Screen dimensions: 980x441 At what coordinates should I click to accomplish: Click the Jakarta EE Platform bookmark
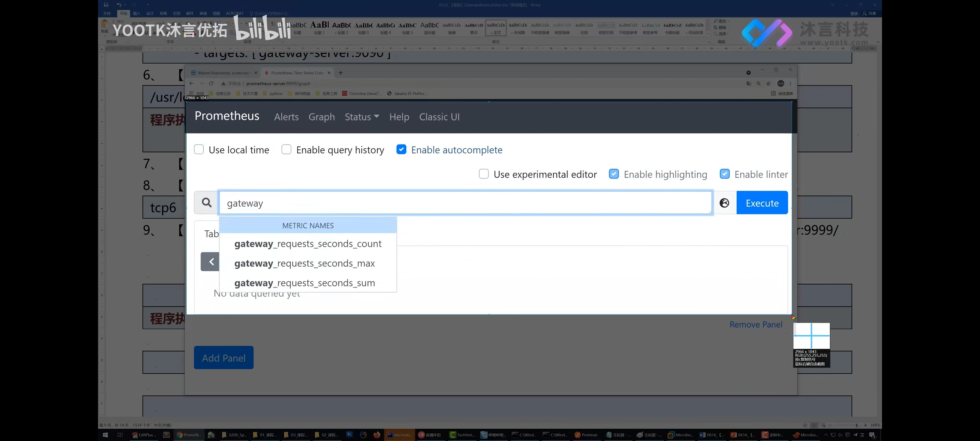click(x=407, y=94)
